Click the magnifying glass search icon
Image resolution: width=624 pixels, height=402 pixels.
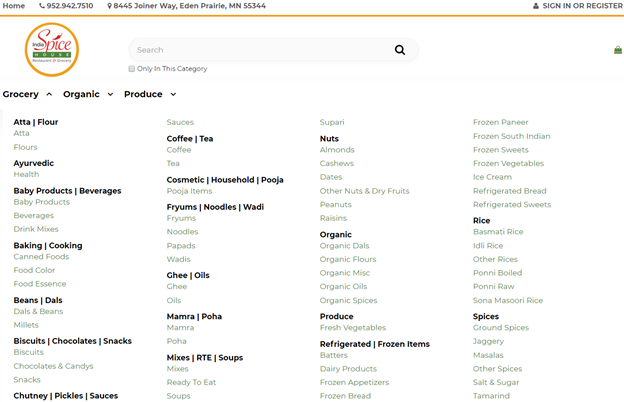click(400, 50)
